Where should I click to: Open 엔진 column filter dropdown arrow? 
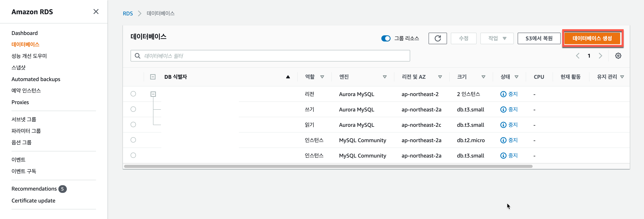[x=385, y=77]
